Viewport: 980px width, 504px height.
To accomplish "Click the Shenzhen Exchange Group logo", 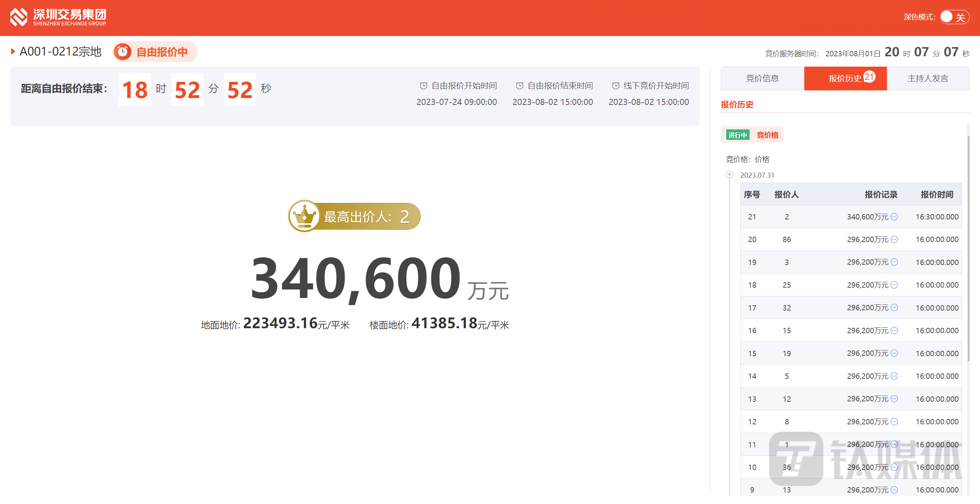I will [58, 17].
